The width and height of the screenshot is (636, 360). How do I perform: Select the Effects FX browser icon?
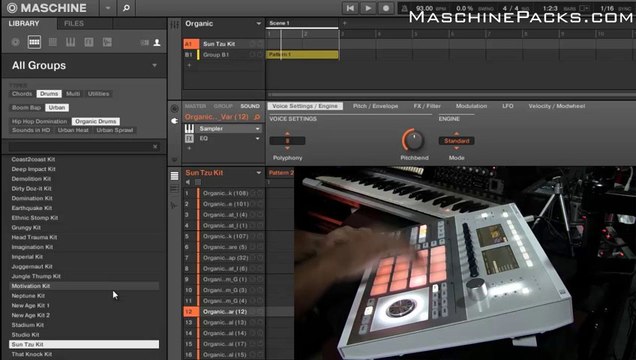(89, 42)
